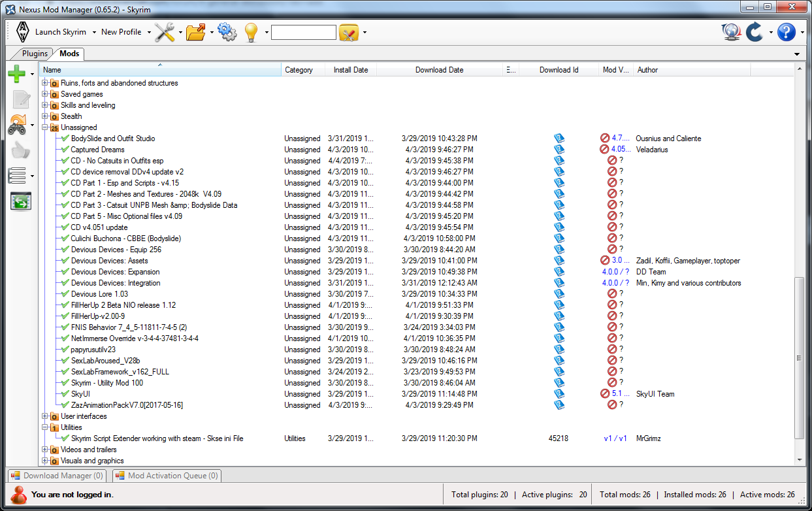Click the open folder icon
The width and height of the screenshot is (812, 511).
point(195,32)
